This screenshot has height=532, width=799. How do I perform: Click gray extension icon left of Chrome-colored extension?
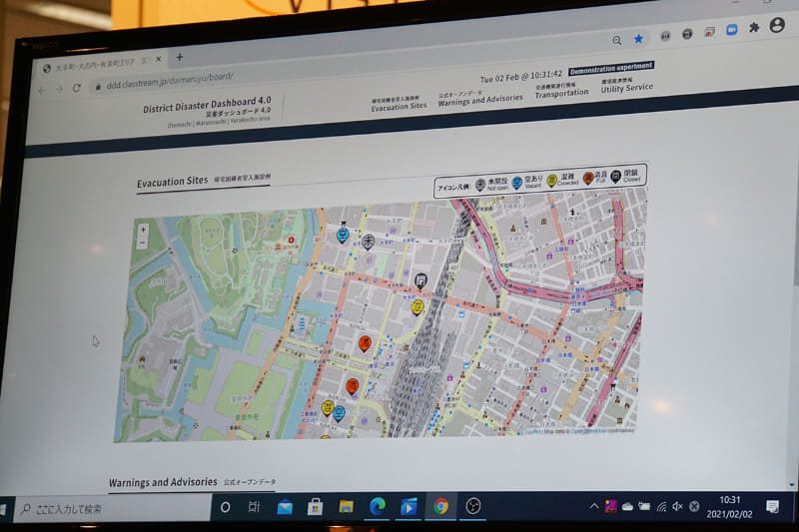click(687, 34)
